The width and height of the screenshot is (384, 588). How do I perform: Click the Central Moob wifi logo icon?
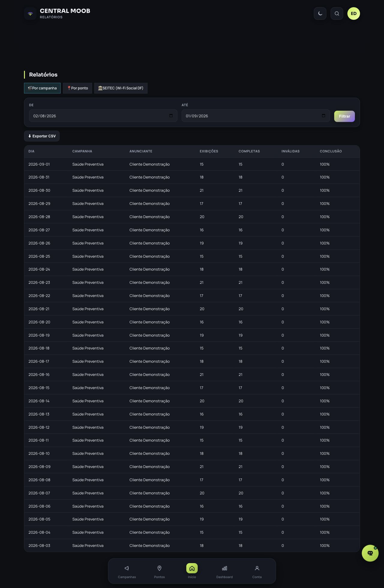pyautogui.click(x=30, y=14)
